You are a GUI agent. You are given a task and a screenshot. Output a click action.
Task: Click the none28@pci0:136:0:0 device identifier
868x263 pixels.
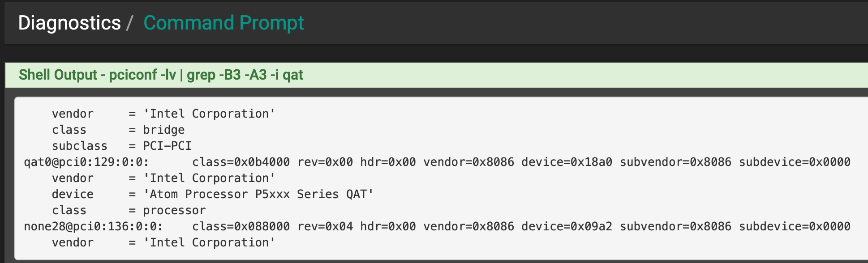click(93, 226)
